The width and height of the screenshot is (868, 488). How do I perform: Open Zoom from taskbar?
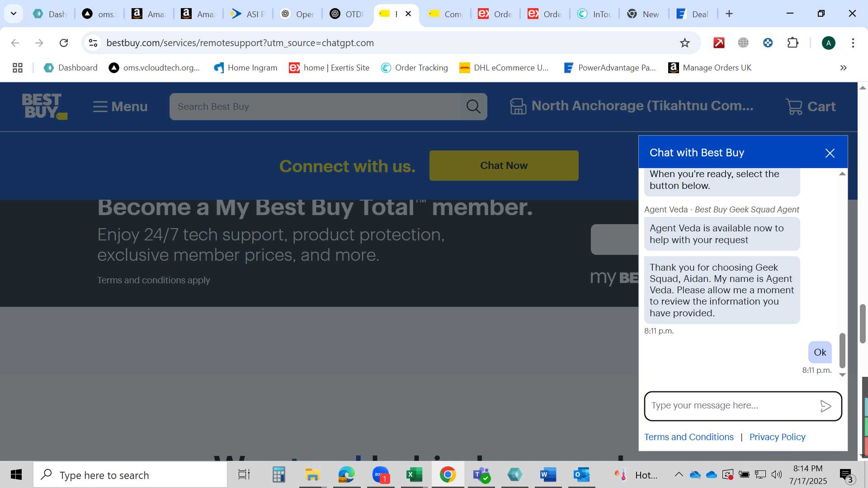pyautogui.click(x=381, y=475)
